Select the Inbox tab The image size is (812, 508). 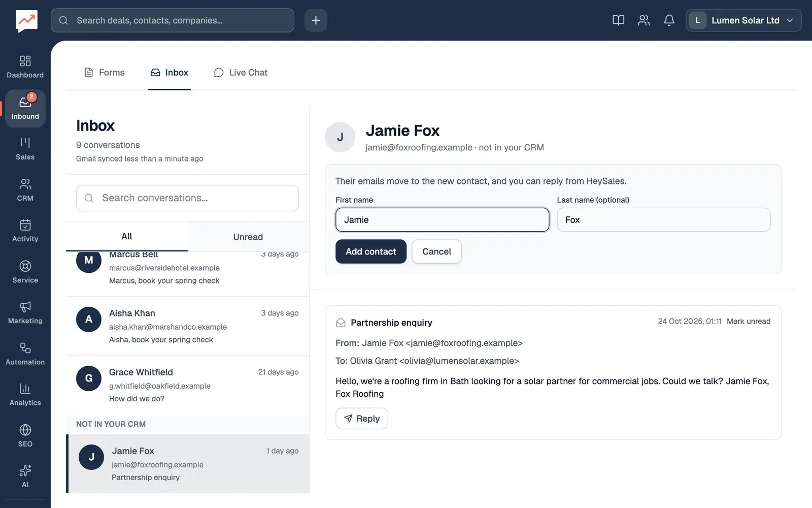coord(169,73)
